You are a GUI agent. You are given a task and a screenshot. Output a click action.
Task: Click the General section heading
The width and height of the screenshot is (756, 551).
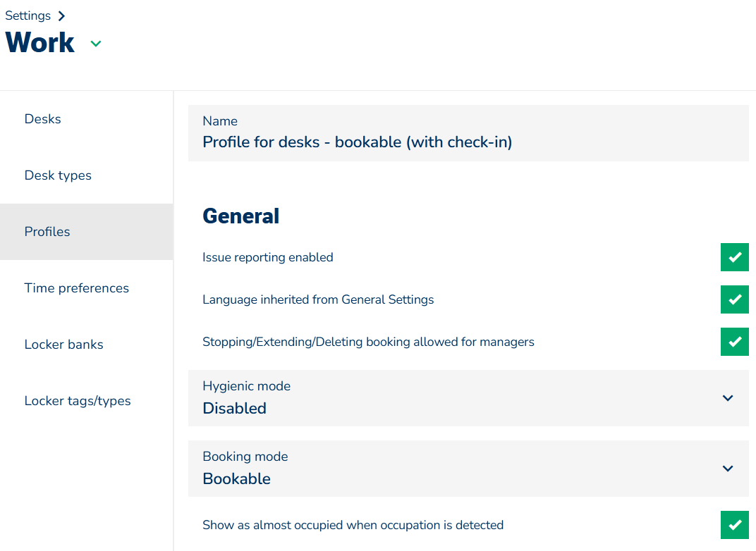(241, 216)
